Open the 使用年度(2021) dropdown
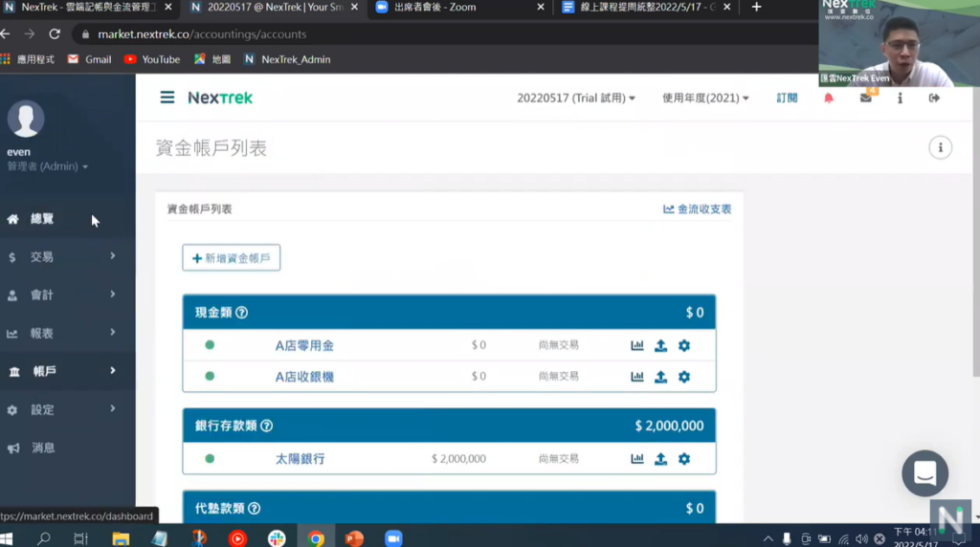 [705, 98]
